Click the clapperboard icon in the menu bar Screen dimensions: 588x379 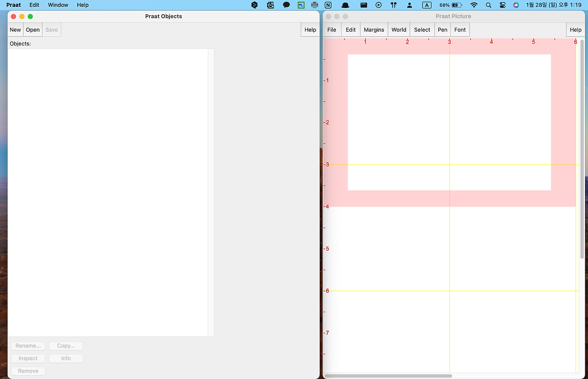coord(363,5)
